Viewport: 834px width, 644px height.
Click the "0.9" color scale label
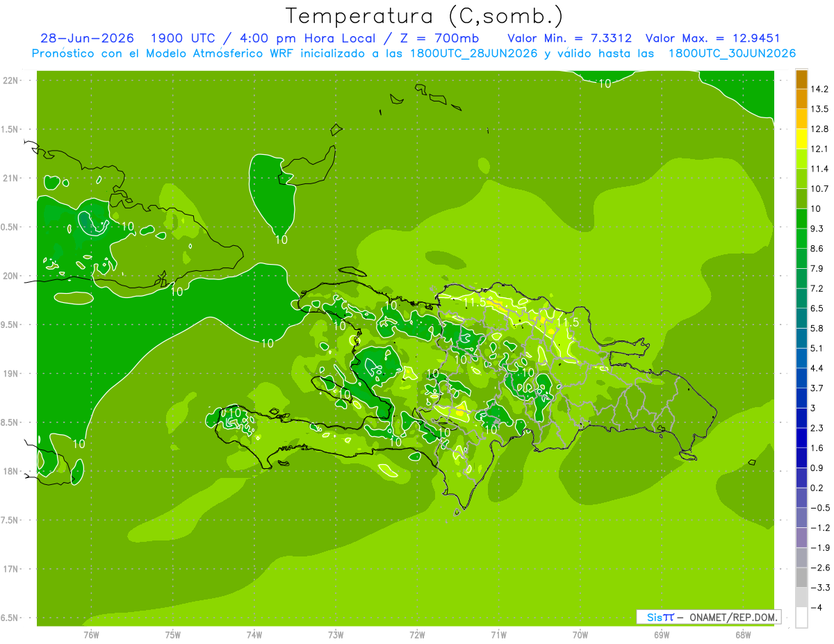[x=817, y=468]
